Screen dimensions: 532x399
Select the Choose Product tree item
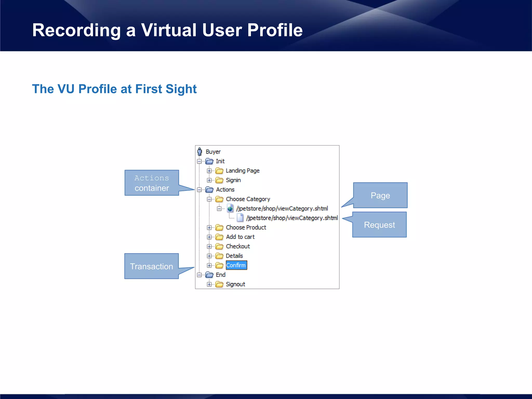coord(246,228)
